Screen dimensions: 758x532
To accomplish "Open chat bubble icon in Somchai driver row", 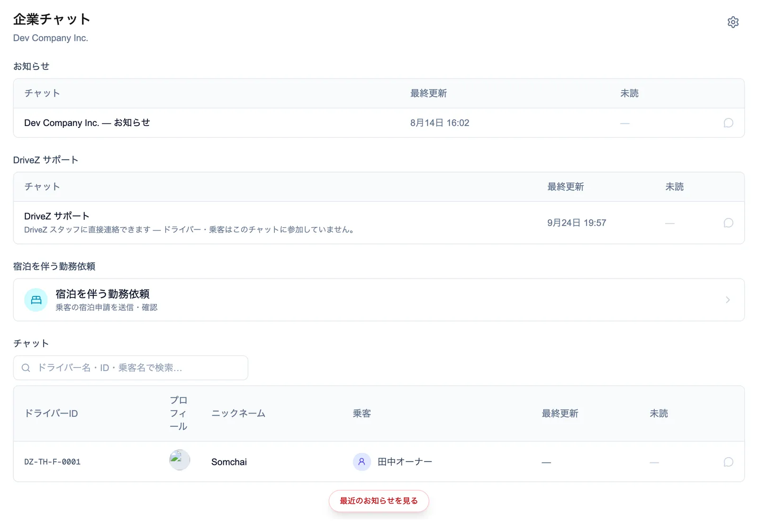I will point(729,462).
